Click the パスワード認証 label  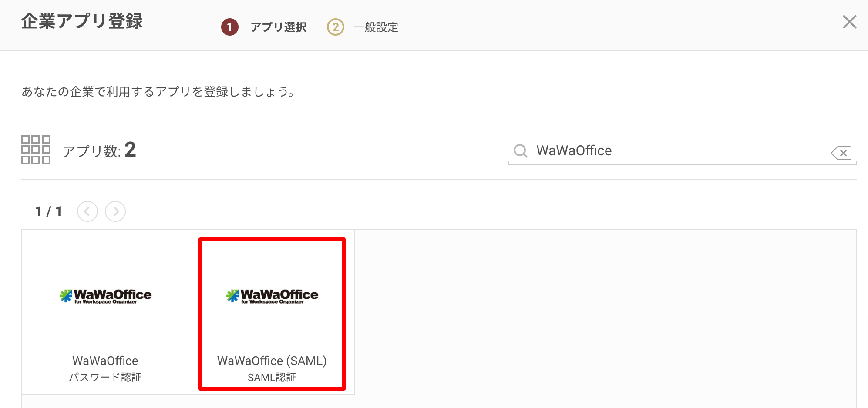tap(105, 377)
